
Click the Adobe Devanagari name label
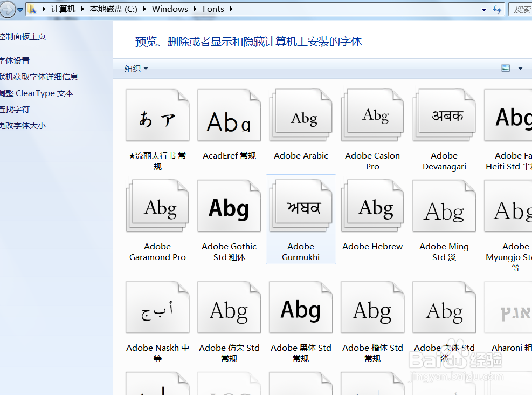pyautogui.click(x=444, y=161)
